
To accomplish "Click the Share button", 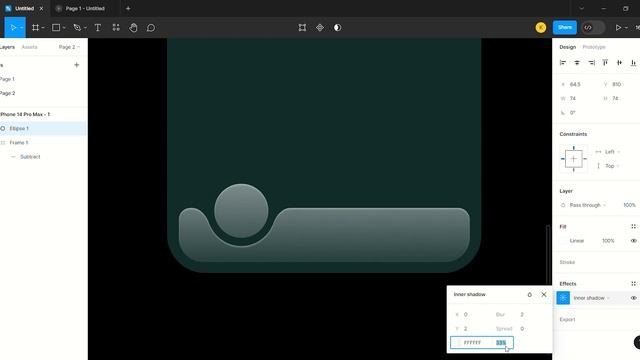I will pos(565,27).
